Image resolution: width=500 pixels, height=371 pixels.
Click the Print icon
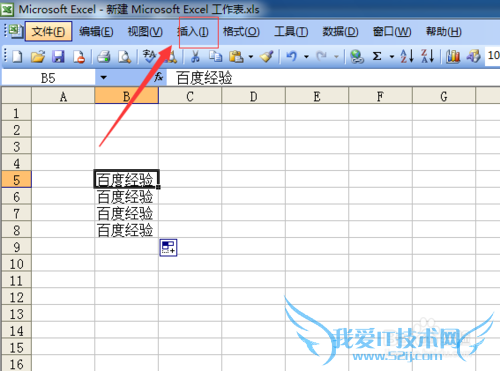pos(104,57)
